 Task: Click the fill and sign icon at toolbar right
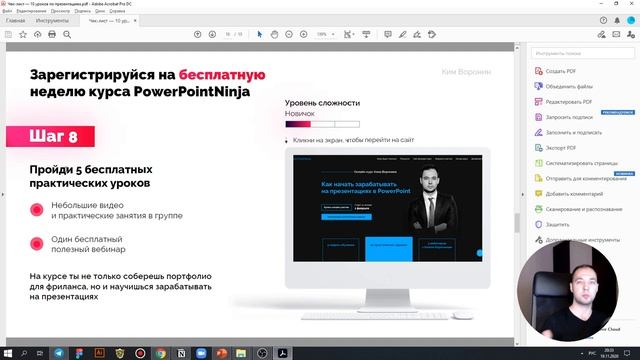pos(602,35)
